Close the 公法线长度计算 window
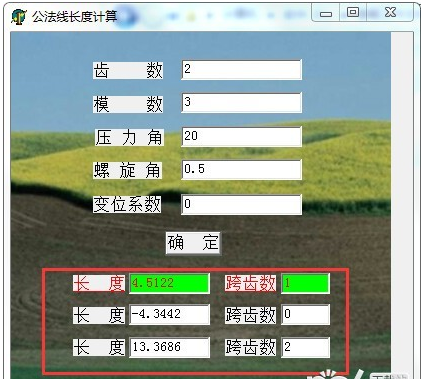Screen dimensions: 428x379 tap(390, 13)
